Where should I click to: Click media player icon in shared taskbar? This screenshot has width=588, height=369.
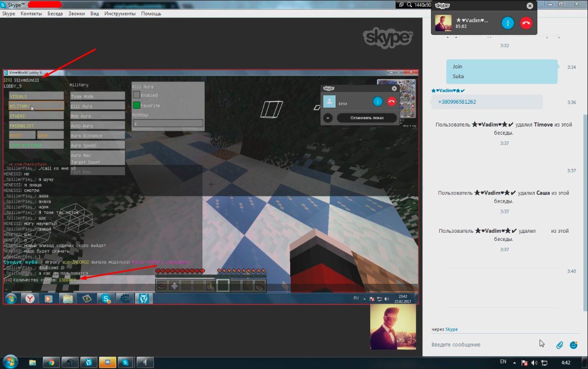tap(48, 299)
